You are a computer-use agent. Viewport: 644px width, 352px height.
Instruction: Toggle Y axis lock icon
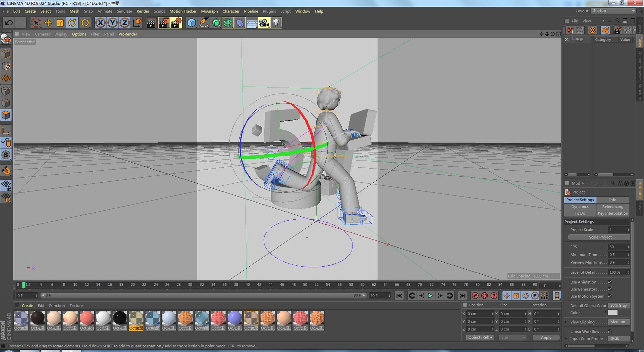[112, 23]
